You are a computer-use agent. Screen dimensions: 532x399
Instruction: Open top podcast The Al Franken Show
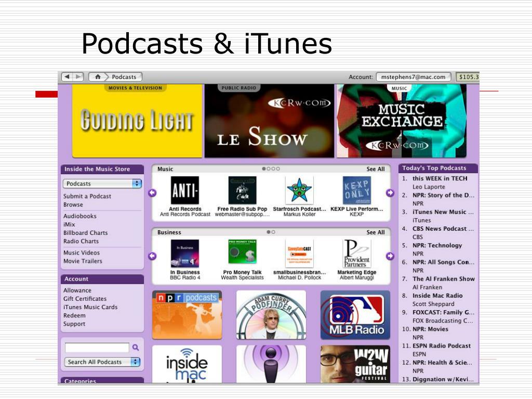444,279
